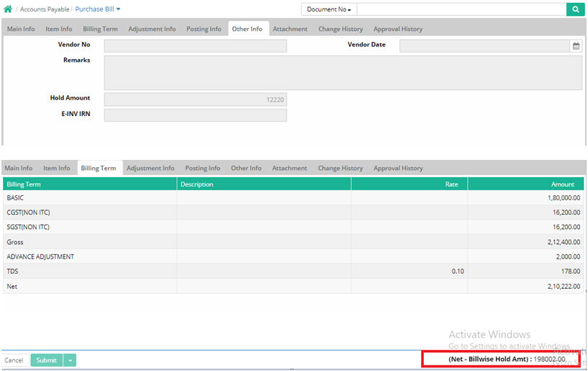Switch to the Main Info tab in the top panel
This screenshot has height=371, width=588.
tap(21, 29)
